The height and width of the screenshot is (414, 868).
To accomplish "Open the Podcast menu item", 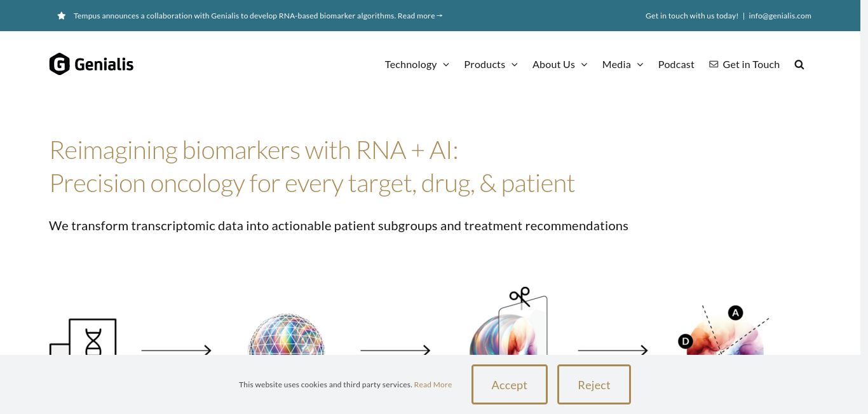I will click(x=676, y=64).
